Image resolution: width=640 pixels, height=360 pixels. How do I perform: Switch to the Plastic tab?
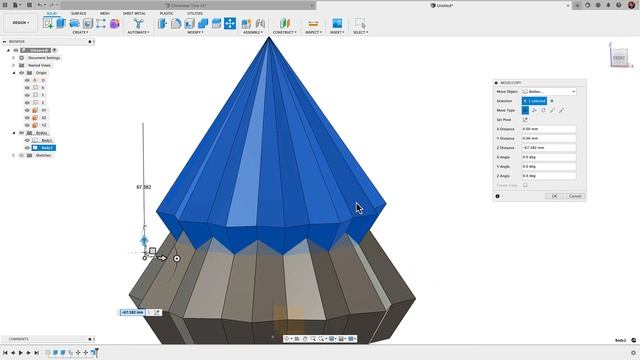166,13
